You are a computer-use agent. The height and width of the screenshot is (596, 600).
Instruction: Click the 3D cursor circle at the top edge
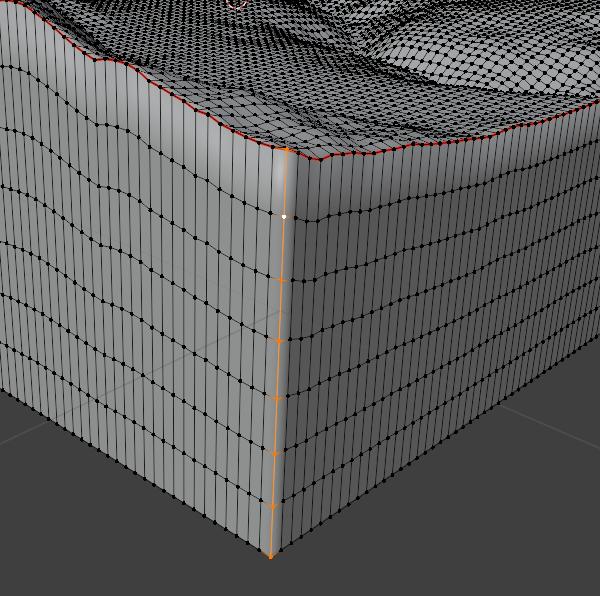pos(236,3)
